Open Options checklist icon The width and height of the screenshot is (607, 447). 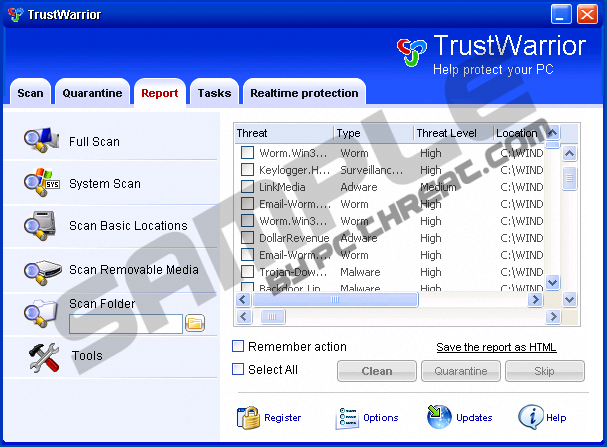pyautogui.click(x=347, y=417)
